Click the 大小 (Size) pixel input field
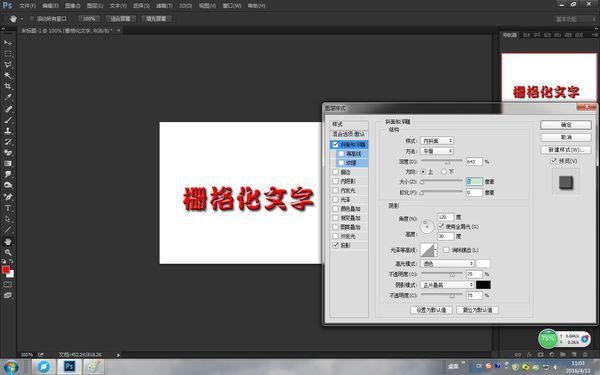The height and width of the screenshot is (375, 600). click(x=474, y=182)
